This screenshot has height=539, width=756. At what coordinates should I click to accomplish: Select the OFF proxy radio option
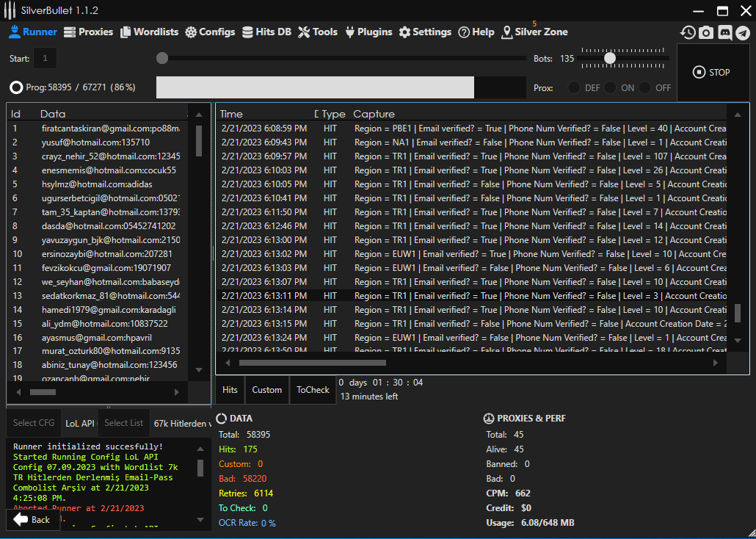pyautogui.click(x=645, y=87)
